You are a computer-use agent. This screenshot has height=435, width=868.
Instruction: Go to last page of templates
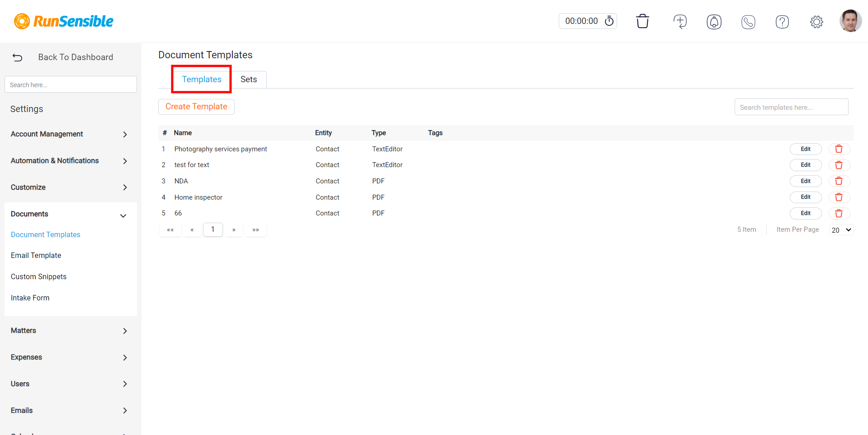[x=255, y=230]
